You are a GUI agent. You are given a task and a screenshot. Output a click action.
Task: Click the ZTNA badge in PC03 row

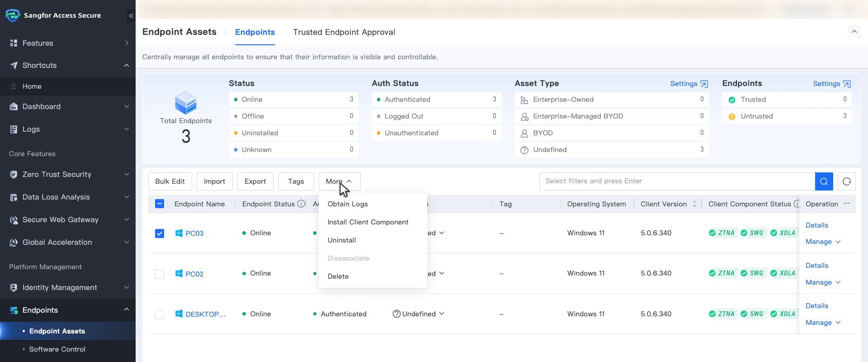coord(722,233)
